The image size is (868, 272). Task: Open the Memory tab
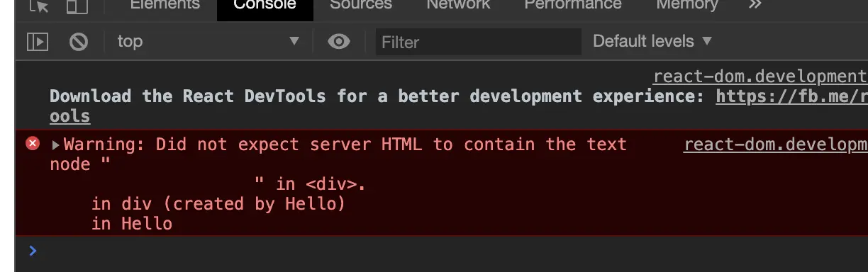click(x=687, y=5)
